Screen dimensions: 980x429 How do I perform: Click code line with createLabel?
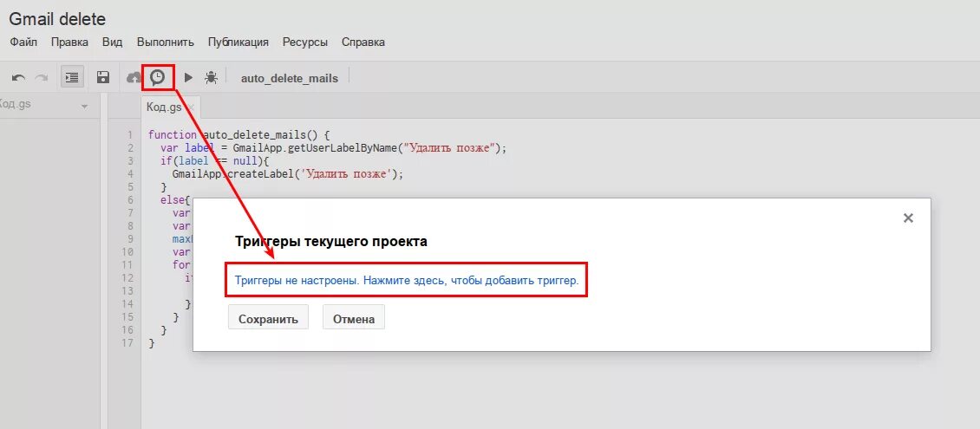click(x=288, y=174)
